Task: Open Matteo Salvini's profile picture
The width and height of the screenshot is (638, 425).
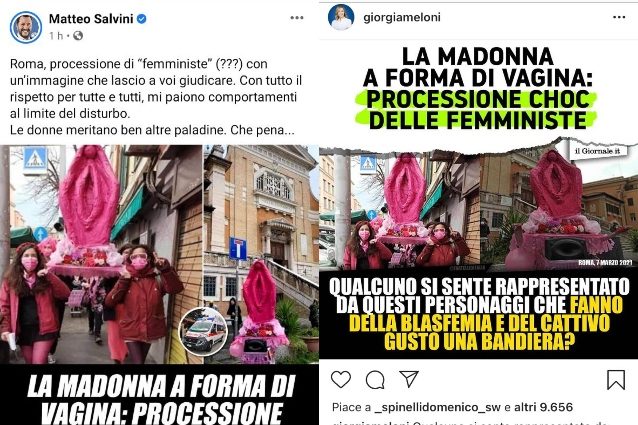Action: coord(26,27)
